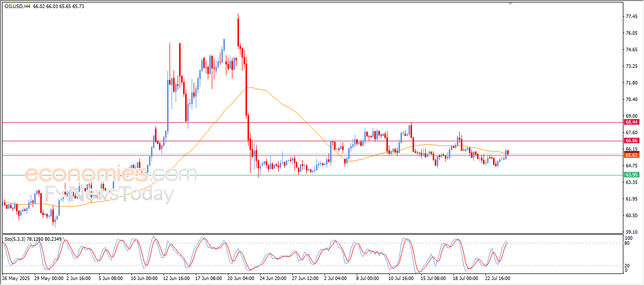
Task: Click the 24 Jun 20:00 time label
Action: [274, 278]
